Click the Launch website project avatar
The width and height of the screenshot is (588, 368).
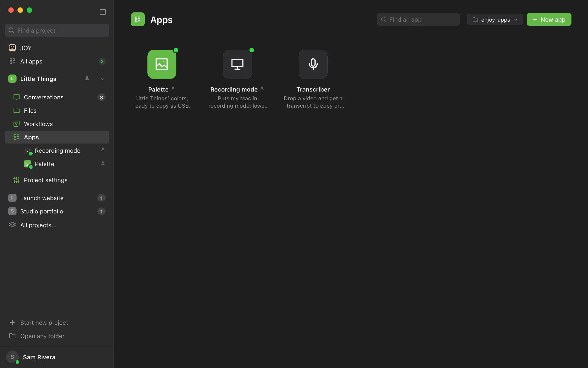[12, 198]
